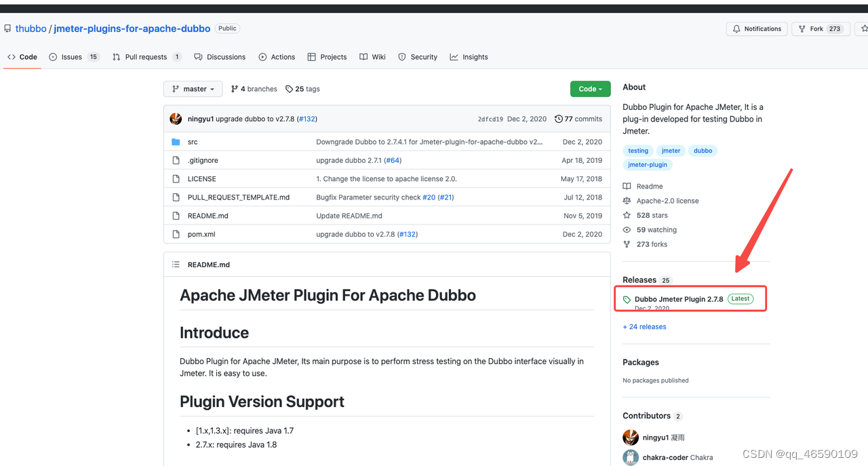
Task: Open the Security tab
Action: [x=418, y=57]
